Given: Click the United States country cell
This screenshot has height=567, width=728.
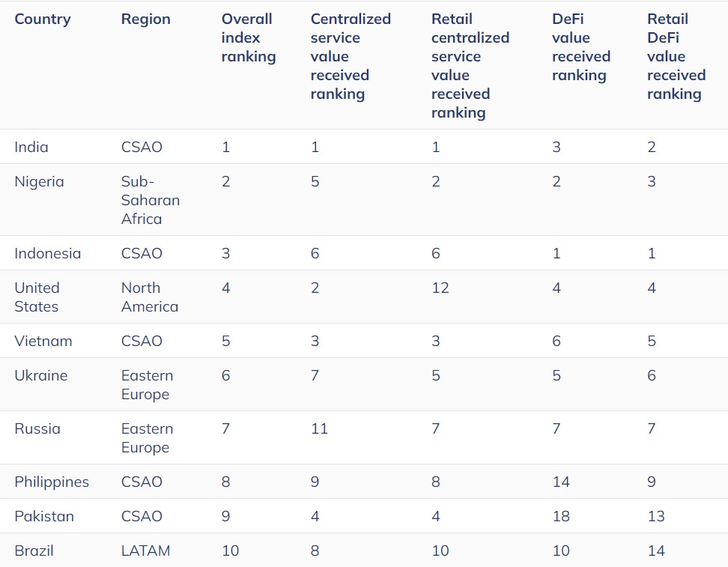Looking at the screenshot, I should click(x=37, y=297).
